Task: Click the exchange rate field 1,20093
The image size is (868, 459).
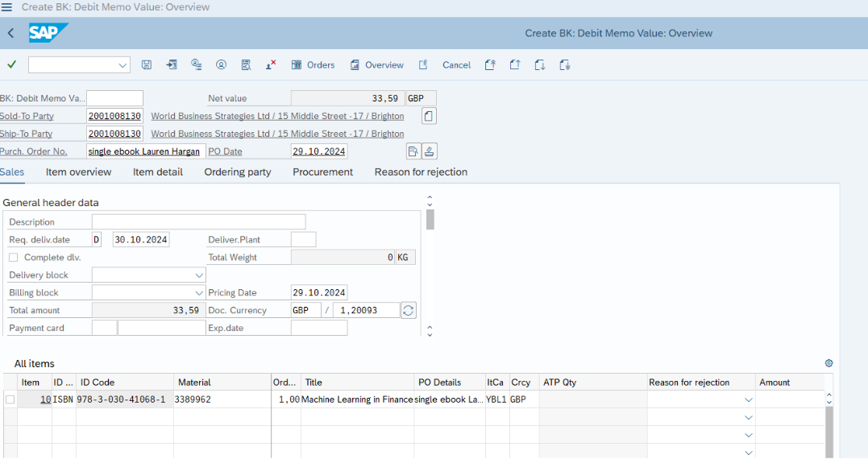Action: [x=368, y=310]
